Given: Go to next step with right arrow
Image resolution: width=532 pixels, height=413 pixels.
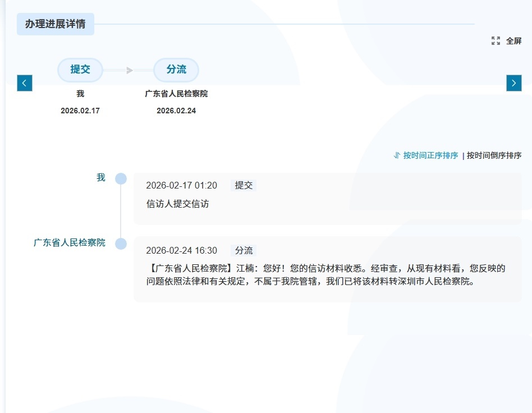Looking at the screenshot, I should (x=513, y=83).
